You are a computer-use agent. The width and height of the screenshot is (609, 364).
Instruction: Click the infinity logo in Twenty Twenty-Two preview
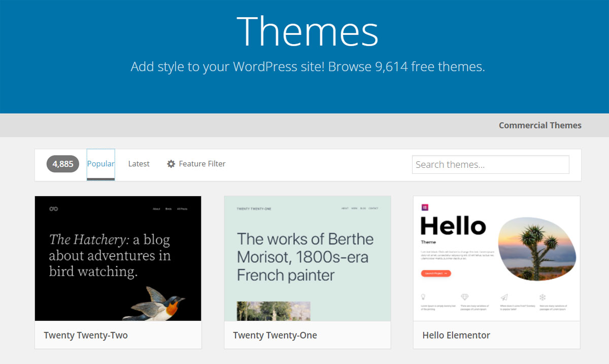[53, 209]
